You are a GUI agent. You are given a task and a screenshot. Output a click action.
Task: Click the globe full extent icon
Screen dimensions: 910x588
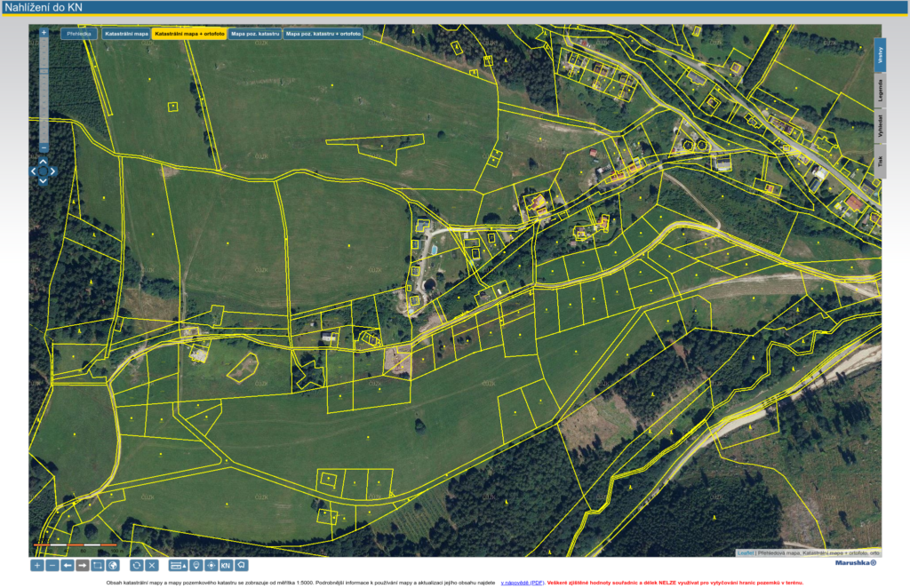tap(113, 565)
